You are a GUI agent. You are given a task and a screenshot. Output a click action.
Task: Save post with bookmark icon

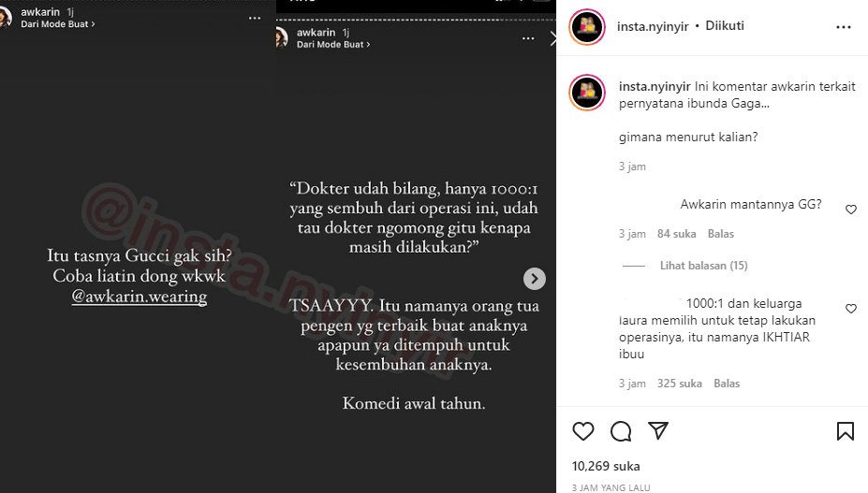click(846, 431)
